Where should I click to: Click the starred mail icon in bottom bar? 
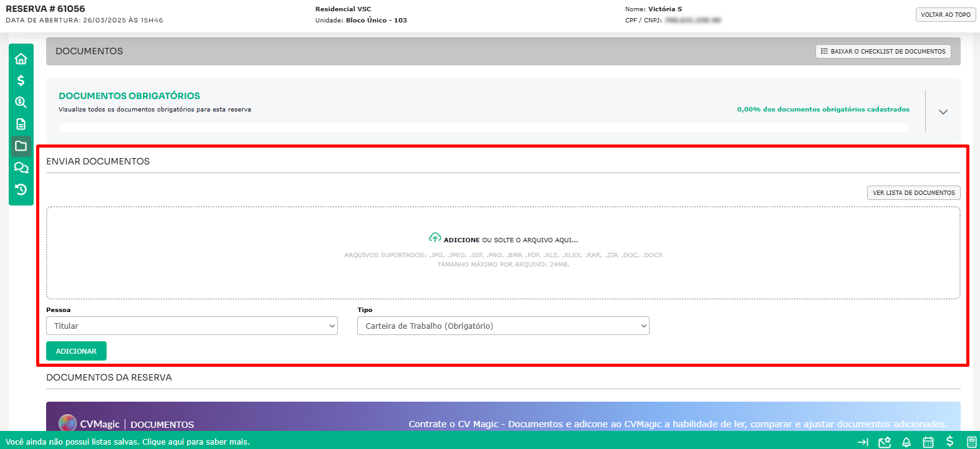coord(885,442)
